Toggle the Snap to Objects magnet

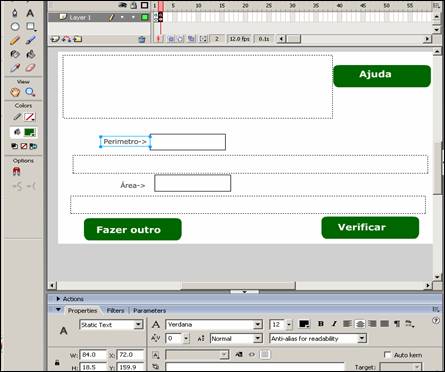(x=16, y=171)
